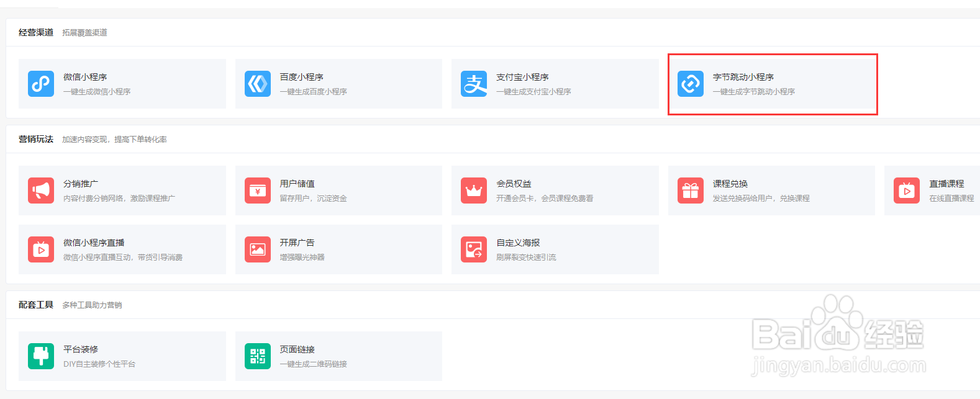The width and height of the screenshot is (980, 399).
Task: Click the 平台装修 paint roller icon
Action: [41, 356]
